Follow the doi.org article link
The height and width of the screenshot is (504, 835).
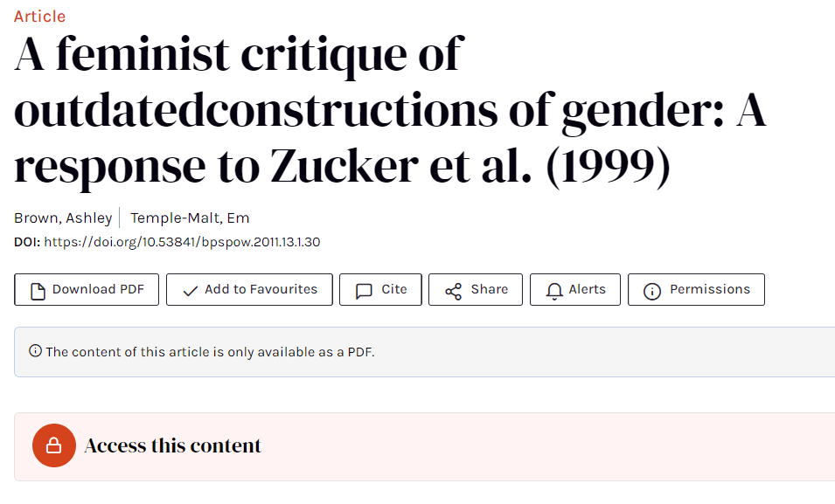tap(182, 242)
